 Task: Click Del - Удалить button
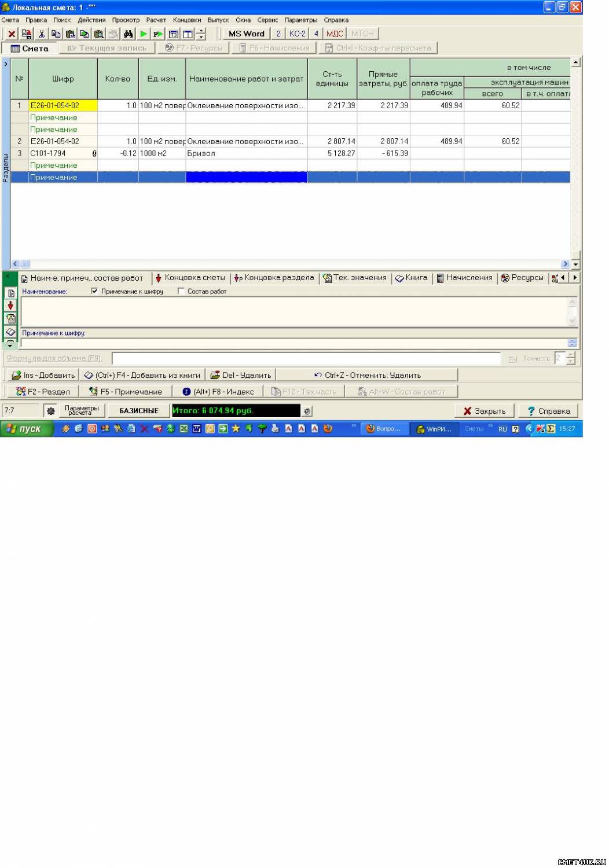pos(241,375)
